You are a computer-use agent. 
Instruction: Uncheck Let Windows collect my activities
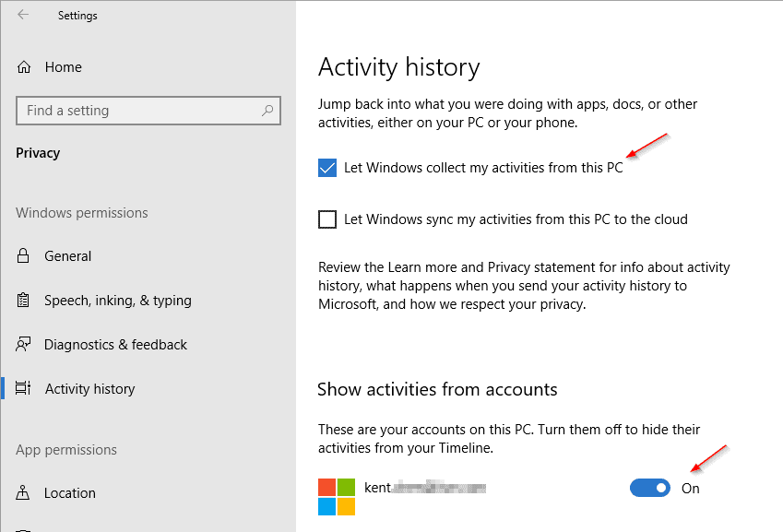click(327, 168)
